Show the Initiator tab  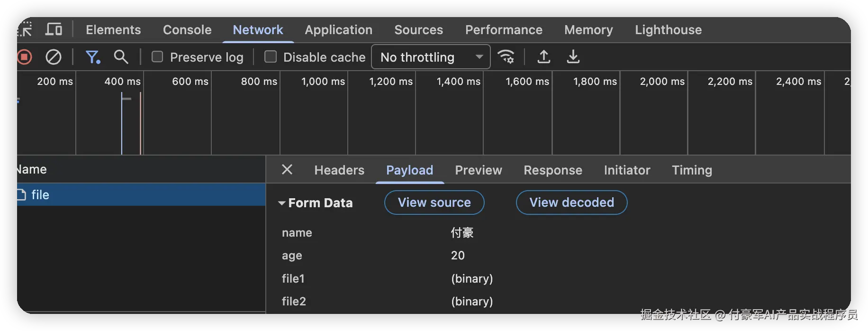click(627, 170)
